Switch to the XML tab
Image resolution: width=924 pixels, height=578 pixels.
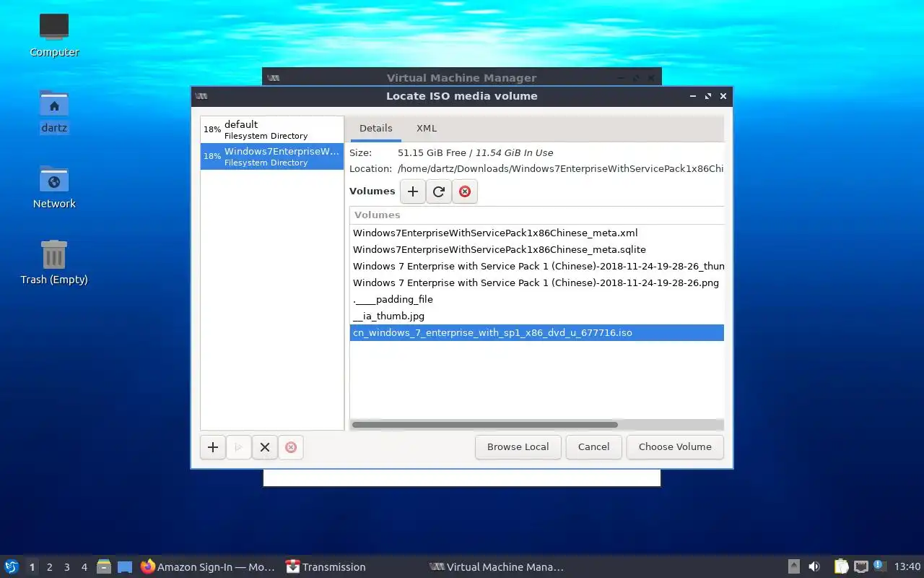pos(427,128)
